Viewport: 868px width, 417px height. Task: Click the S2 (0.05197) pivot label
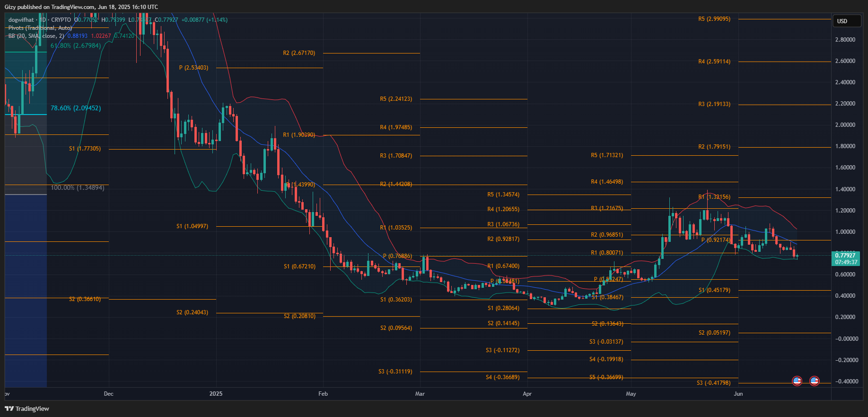[x=714, y=333]
